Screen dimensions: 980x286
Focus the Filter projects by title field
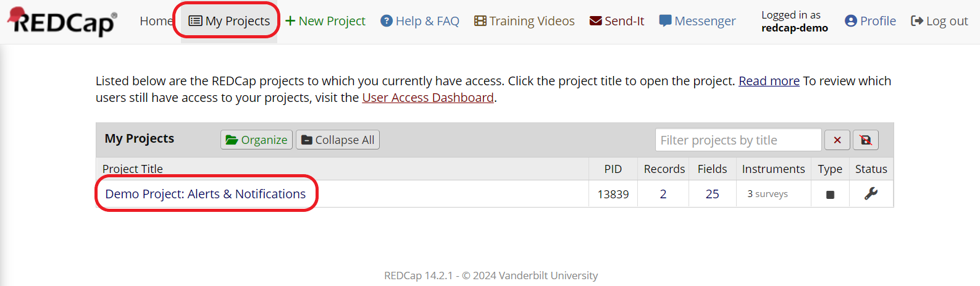pos(738,140)
